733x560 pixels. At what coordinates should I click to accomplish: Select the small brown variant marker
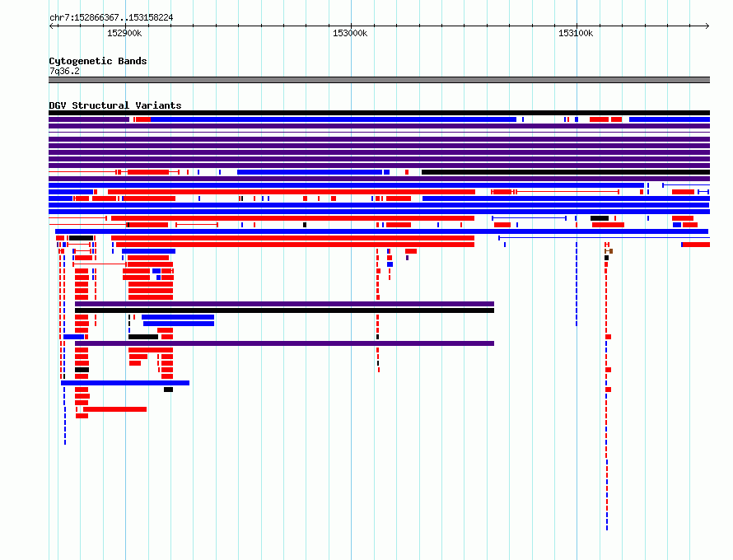tap(609, 251)
